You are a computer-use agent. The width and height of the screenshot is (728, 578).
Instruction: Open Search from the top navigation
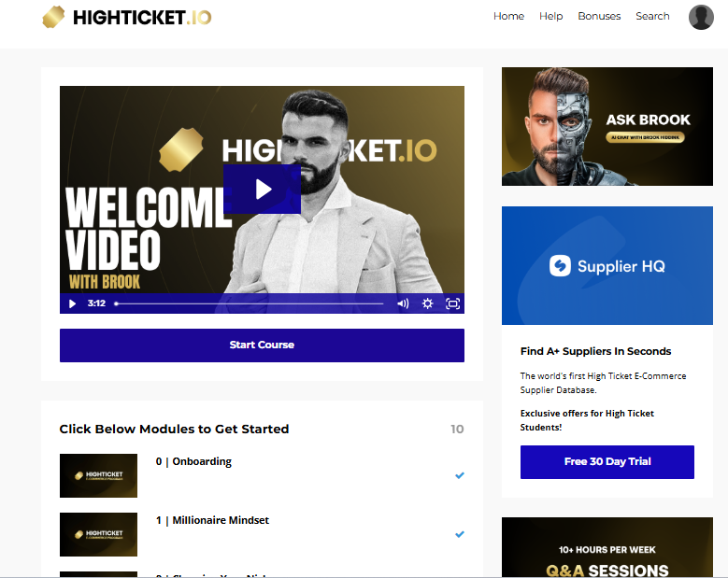click(652, 16)
